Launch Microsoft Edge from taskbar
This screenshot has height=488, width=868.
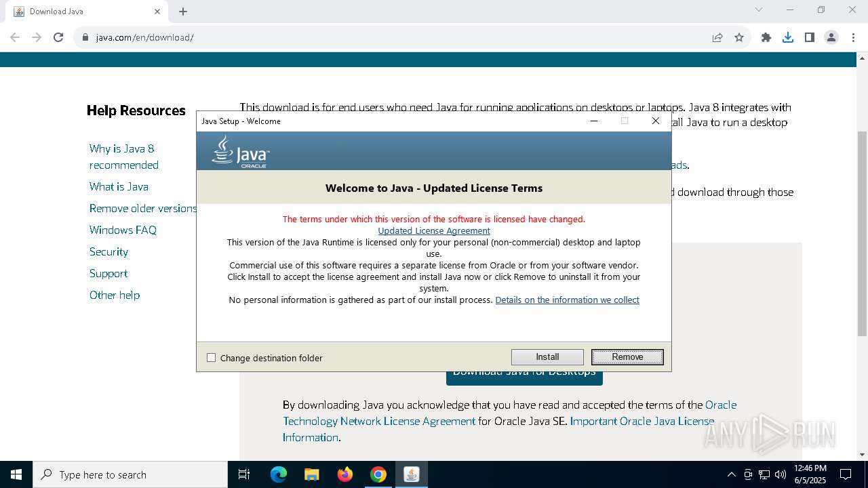tap(279, 474)
